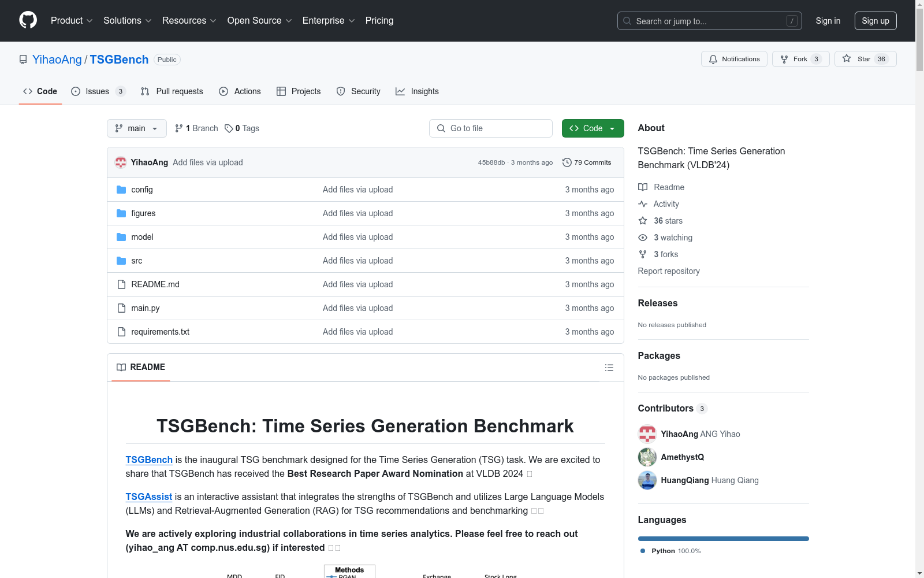Image resolution: width=924 pixels, height=578 pixels.
Task: Click the README.md file icon
Action: 121,284
